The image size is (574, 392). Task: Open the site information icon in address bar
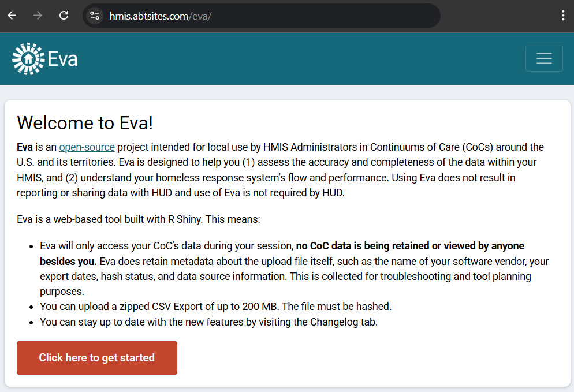click(95, 16)
